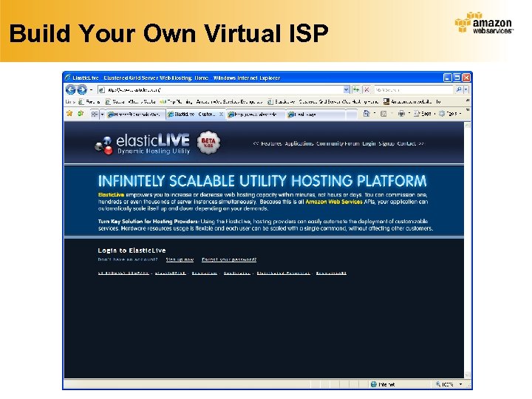Click the page scrollbar up arrow

[x=468, y=125]
